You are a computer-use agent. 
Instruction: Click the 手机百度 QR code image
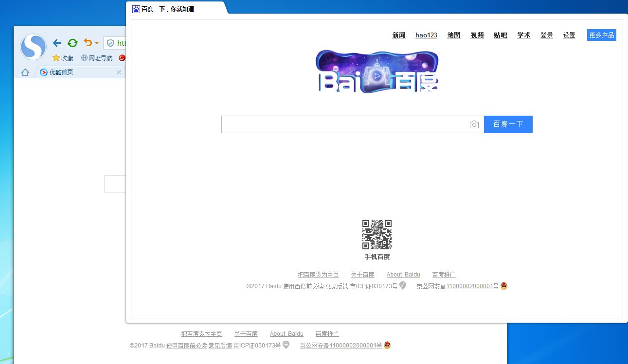point(377,235)
